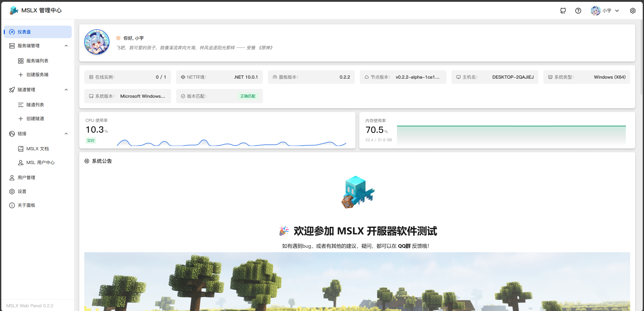The width and height of the screenshot is (644, 311).
Task: Click the rocket icon for tunnel management
Action: [12, 90]
